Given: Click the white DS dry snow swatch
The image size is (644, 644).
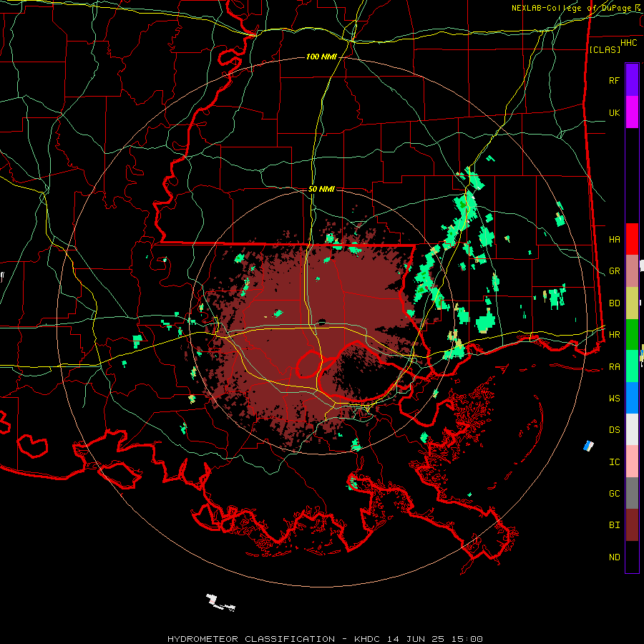Looking at the screenshot, I should [x=632, y=429].
